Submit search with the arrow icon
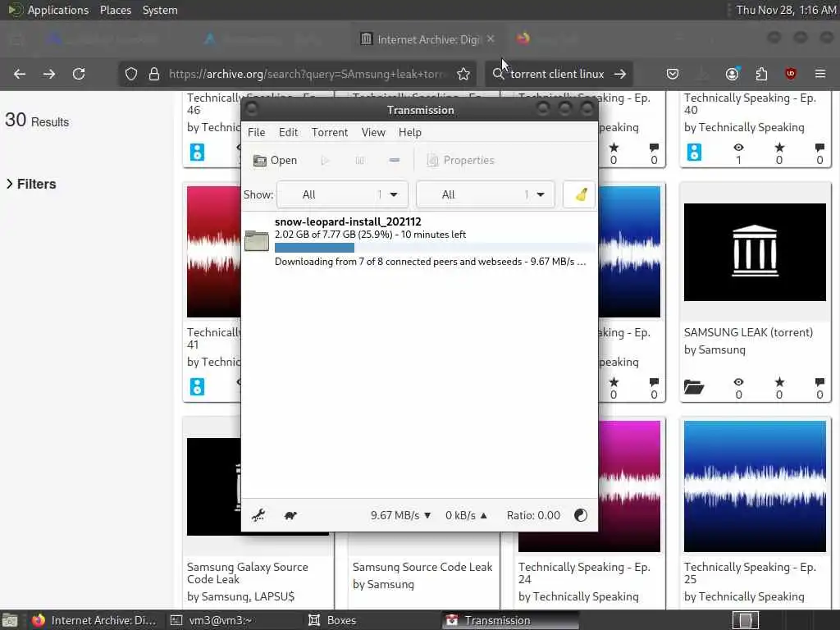The height and width of the screenshot is (630, 840). pos(620,74)
